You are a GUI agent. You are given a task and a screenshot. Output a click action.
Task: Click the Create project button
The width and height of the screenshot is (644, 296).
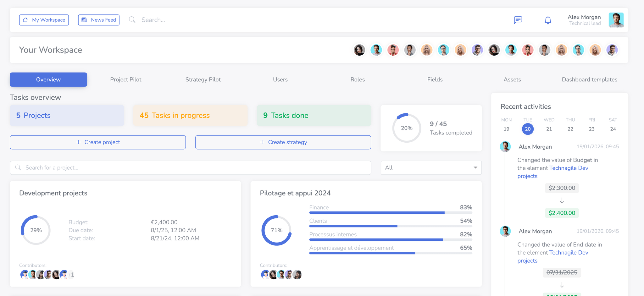[x=98, y=142]
